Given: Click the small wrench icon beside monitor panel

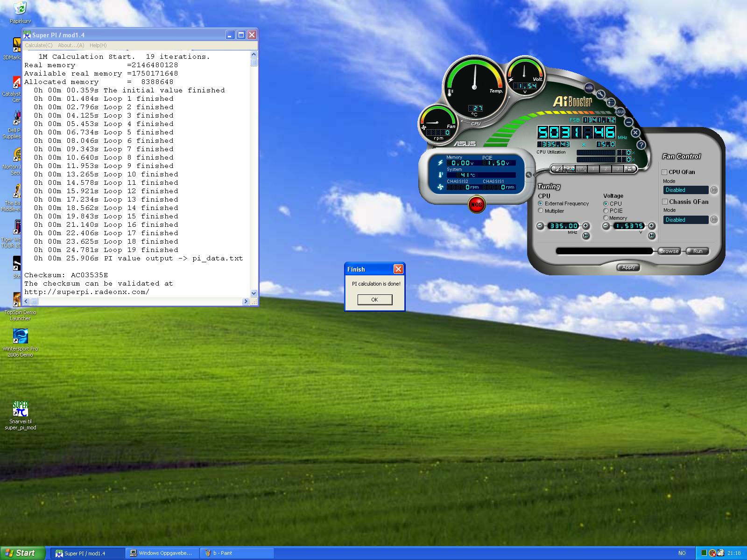Looking at the screenshot, I should [529, 175].
